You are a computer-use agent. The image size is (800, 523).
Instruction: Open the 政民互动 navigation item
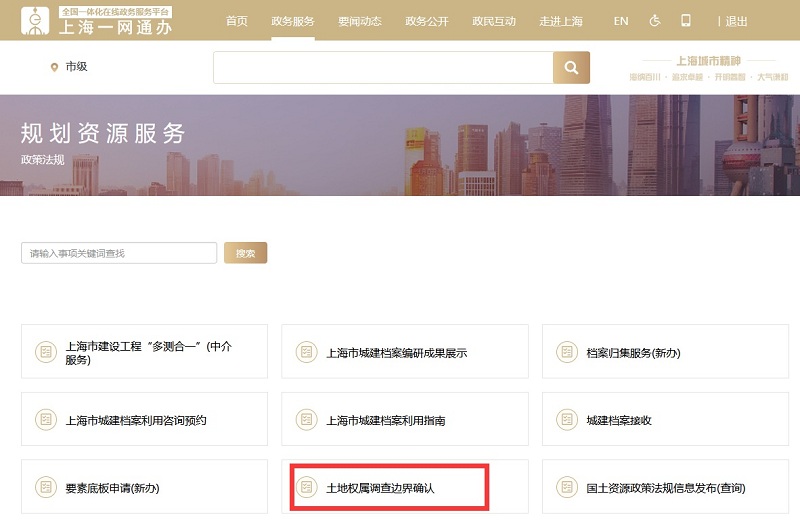[x=494, y=21]
